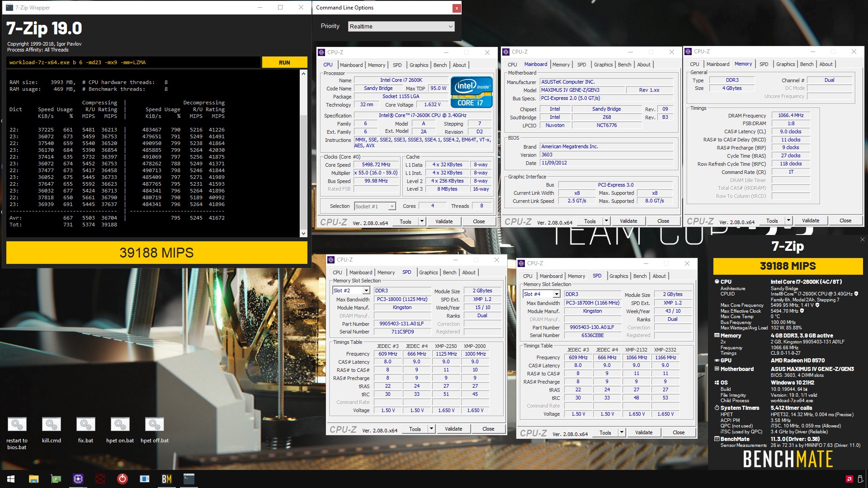
Task: Open the red atom taskbar icon
Action: coord(100,479)
